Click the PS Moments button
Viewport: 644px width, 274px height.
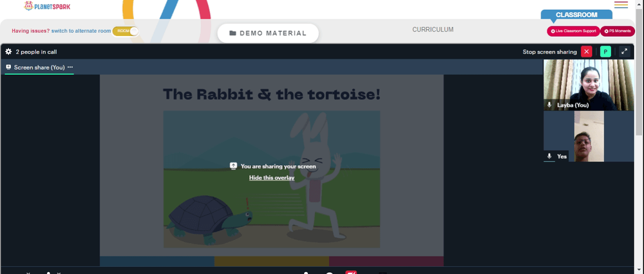618,31
